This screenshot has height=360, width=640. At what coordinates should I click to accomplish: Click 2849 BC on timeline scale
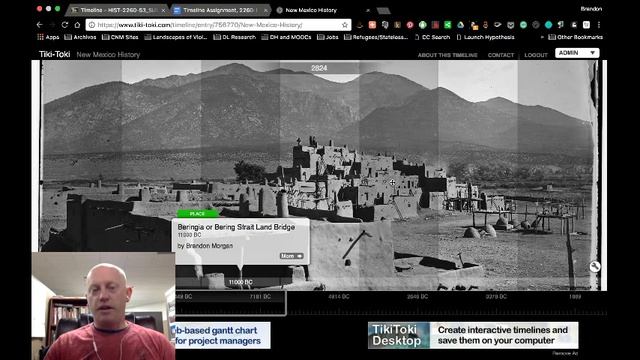click(418, 297)
